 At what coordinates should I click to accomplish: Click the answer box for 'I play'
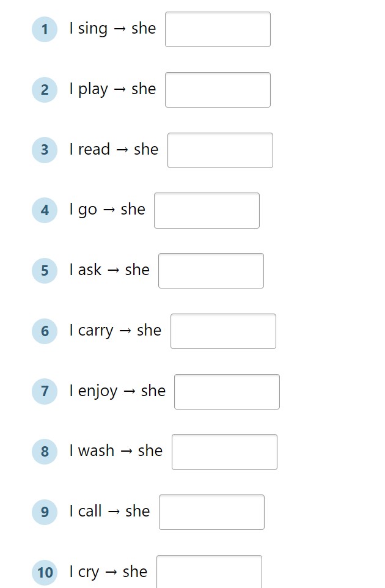point(218,90)
